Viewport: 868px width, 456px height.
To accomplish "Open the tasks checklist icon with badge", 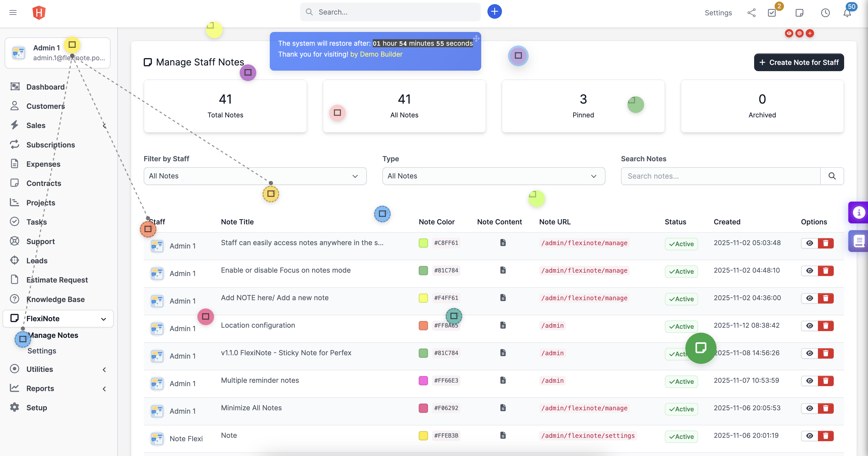I will (x=772, y=13).
